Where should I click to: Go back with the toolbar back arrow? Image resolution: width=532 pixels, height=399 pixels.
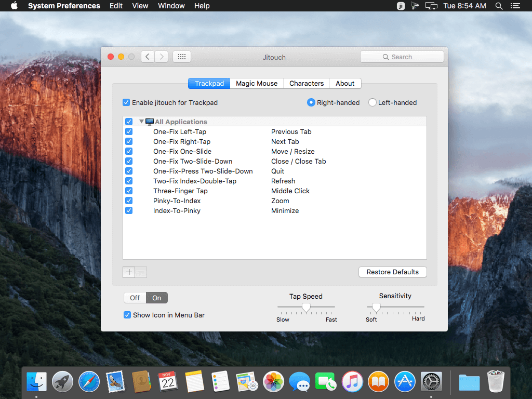pos(148,57)
